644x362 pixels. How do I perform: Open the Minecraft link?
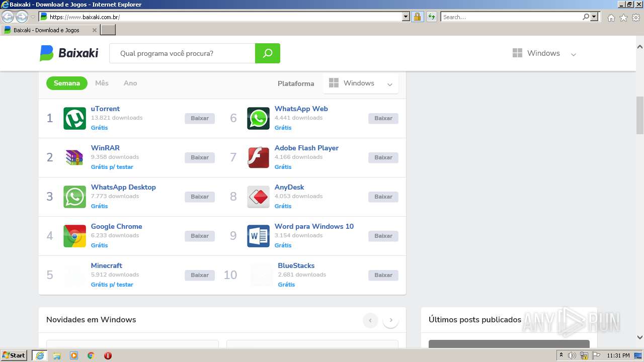point(107,265)
